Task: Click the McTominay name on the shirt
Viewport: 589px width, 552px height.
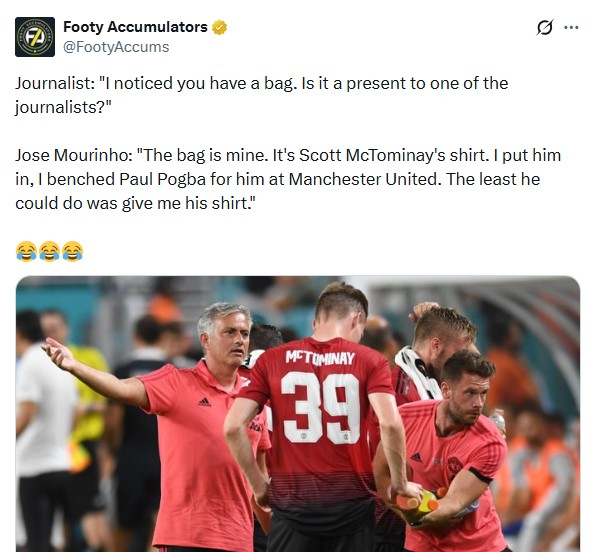Action: click(x=320, y=357)
